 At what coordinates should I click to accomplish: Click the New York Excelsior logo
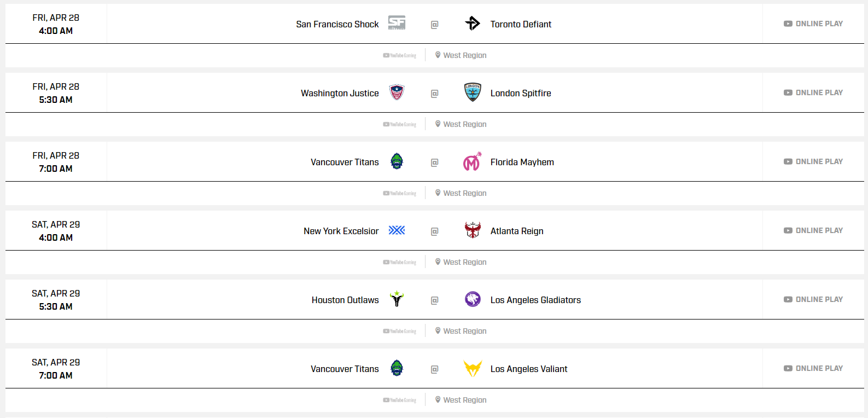point(397,230)
